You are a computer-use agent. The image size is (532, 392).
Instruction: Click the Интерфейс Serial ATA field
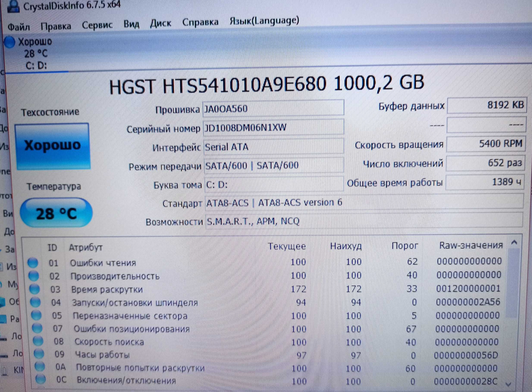[273, 147]
